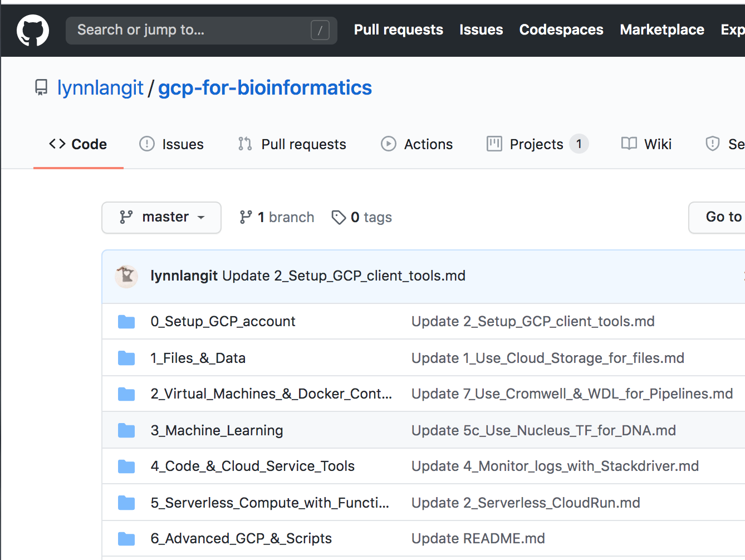Open gcp-for-bioinformatics repository link
The image size is (745, 560).
coord(265,87)
